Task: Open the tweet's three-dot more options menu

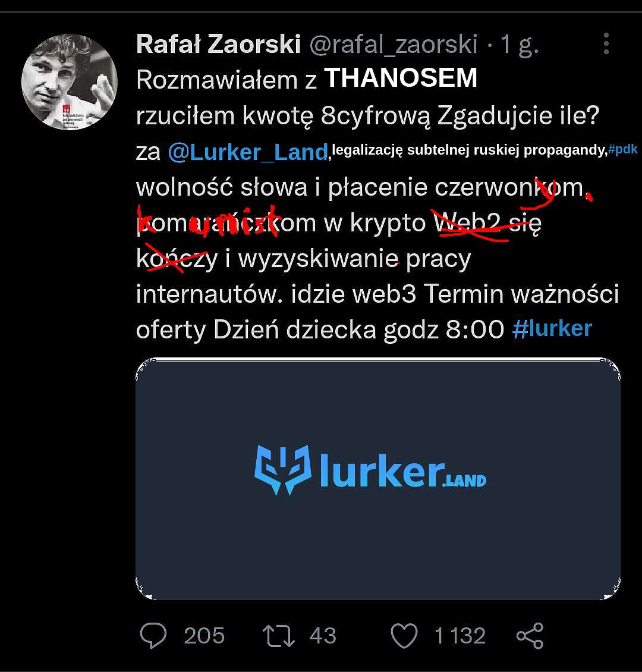Action: pyautogui.click(x=606, y=44)
